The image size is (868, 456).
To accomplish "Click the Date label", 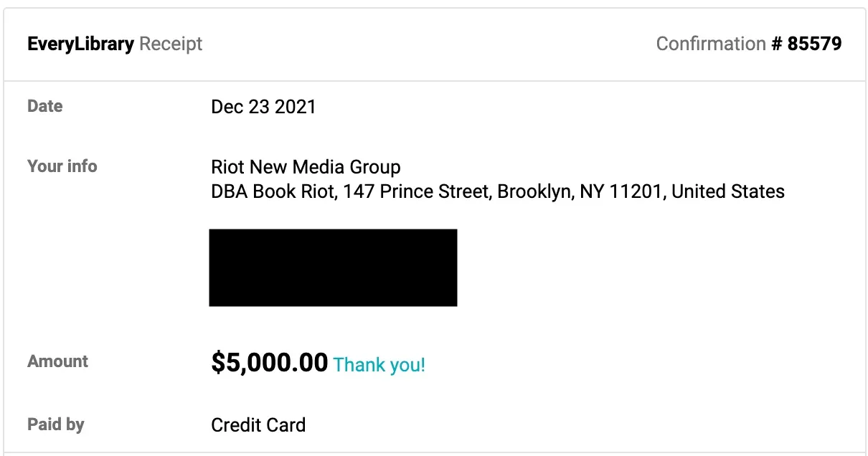I will click(45, 106).
